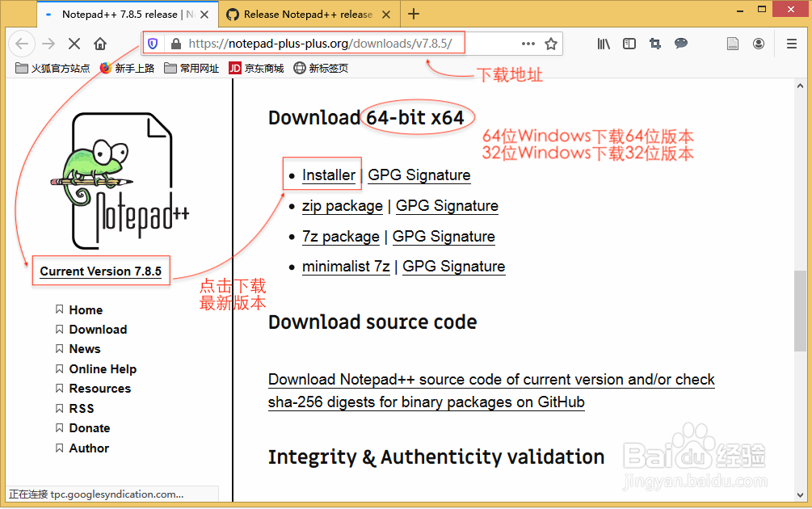The height and width of the screenshot is (509, 812).
Task: Open the 京东商城 bookmark
Action: [x=256, y=69]
